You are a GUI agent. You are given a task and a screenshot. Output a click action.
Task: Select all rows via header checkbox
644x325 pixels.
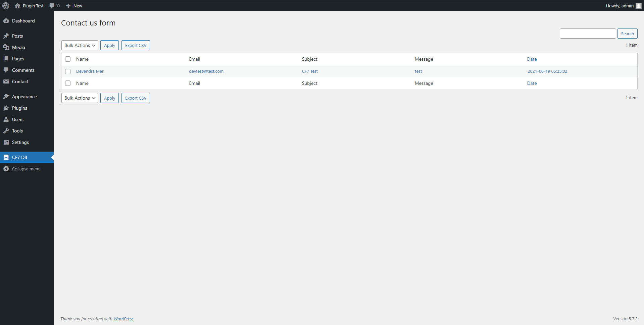click(68, 59)
